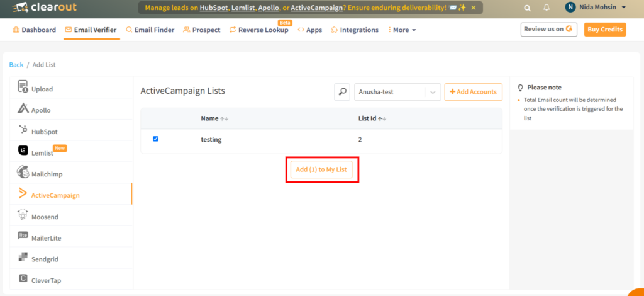The width and height of the screenshot is (644, 296).
Task: Switch to the Email Finder tab
Action: tap(150, 30)
